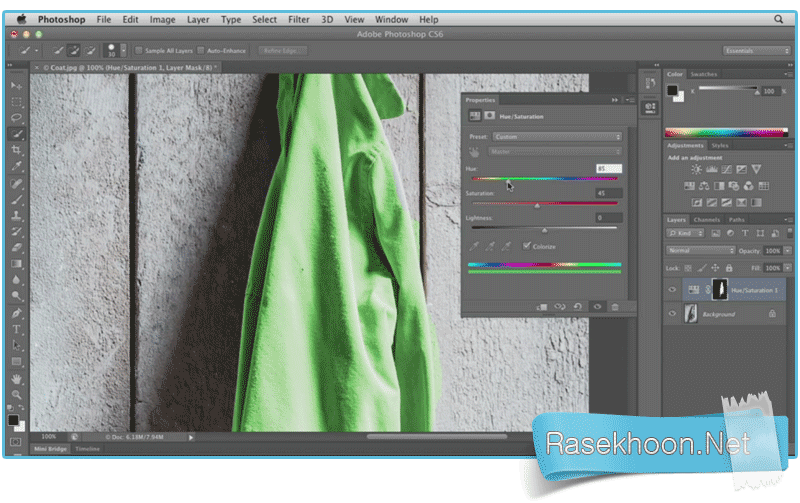Select the Hand tool
800x503 pixels.
pos(16,379)
